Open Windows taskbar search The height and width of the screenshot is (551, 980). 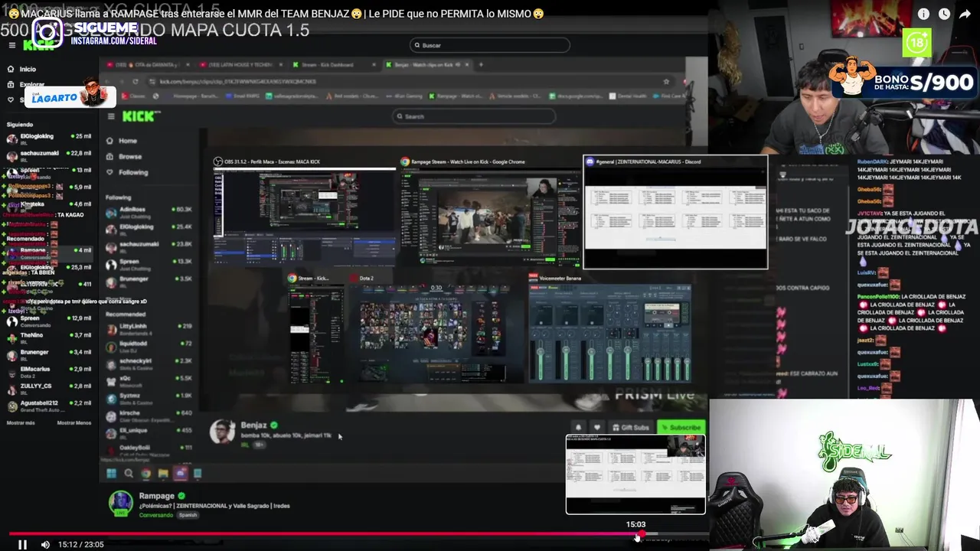point(129,474)
